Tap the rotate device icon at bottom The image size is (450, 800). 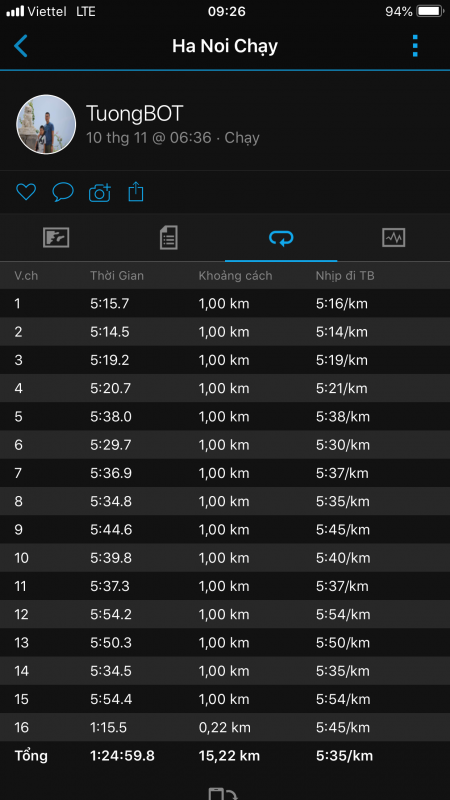point(223,794)
